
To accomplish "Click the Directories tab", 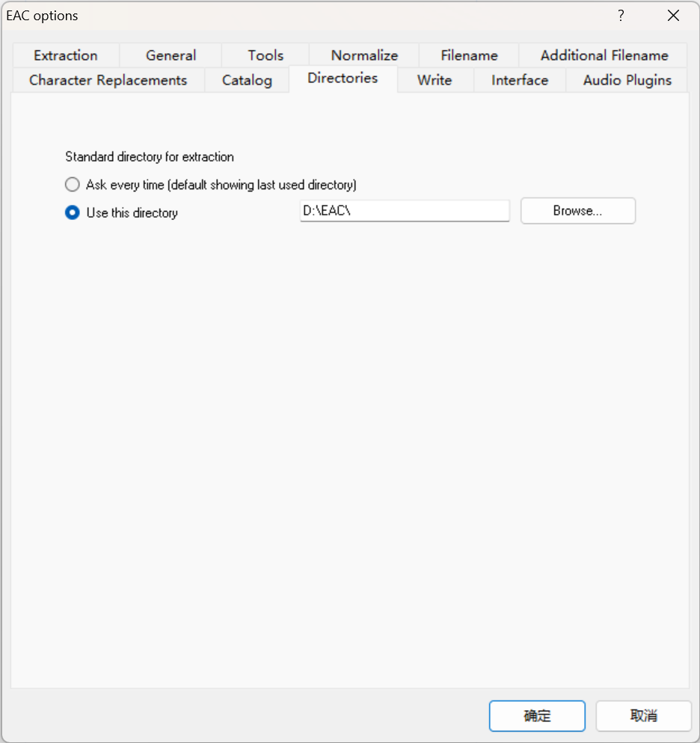I will (343, 79).
